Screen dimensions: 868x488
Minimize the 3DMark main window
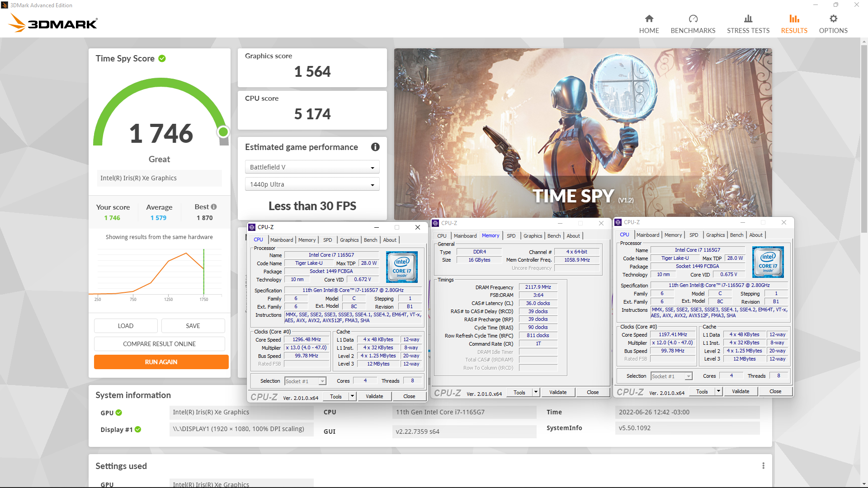coord(816,5)
